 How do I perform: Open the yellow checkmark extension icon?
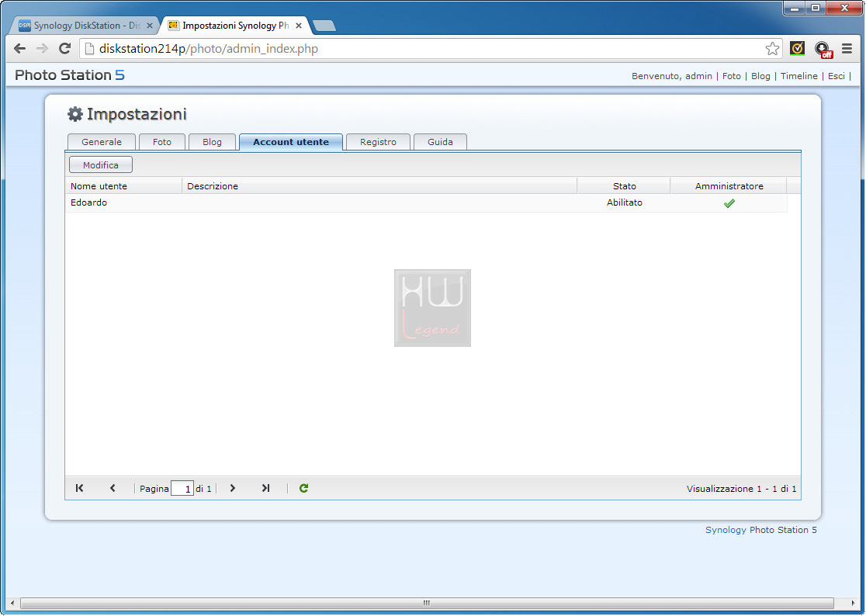pyautogui.click(x=796, y=49)
